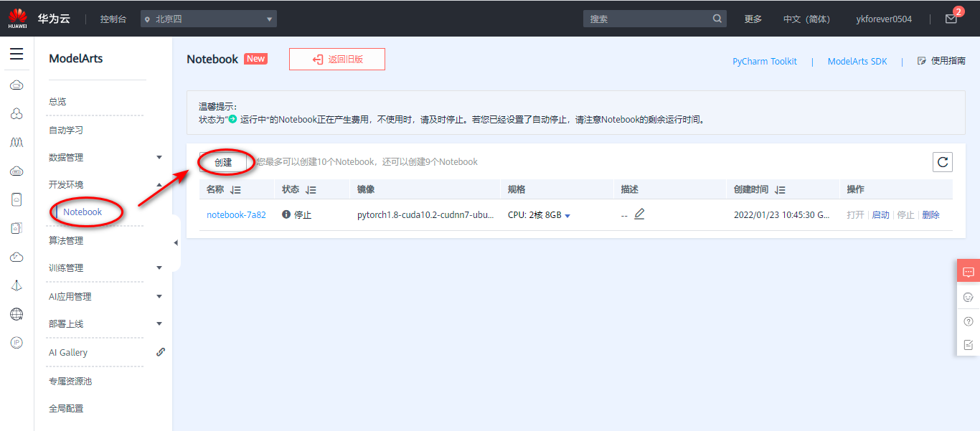This screenshot has width=980, height=431.
Task: Click the 停止 status cell text
Action: pyautogui.click(x=303, y=214)
